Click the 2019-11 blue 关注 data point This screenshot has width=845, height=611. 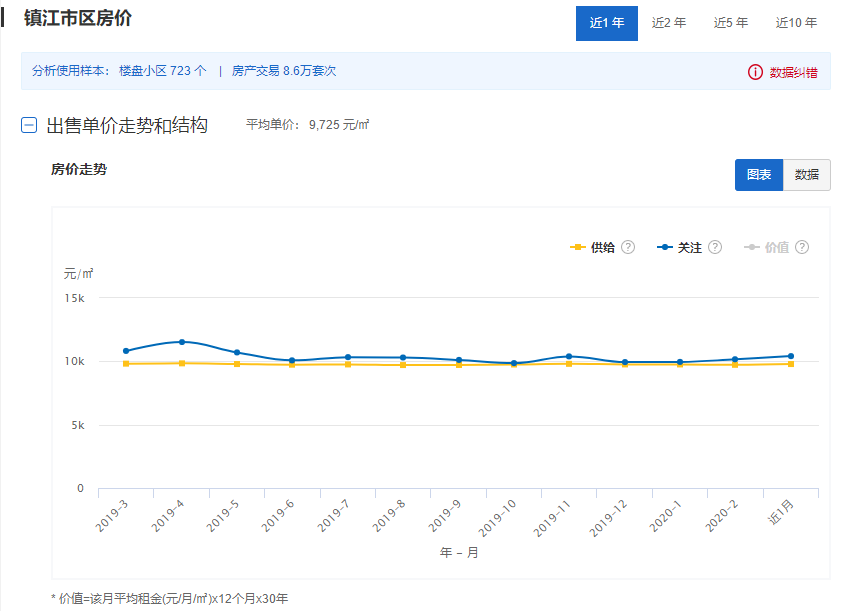pyautogui.click(x=569, y=356)
